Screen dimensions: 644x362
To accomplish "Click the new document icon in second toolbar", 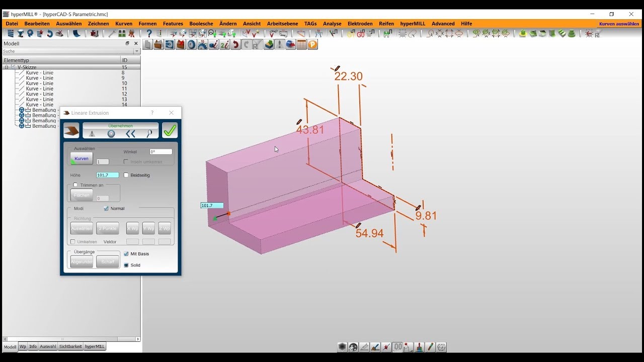I will tap(148, 45).
